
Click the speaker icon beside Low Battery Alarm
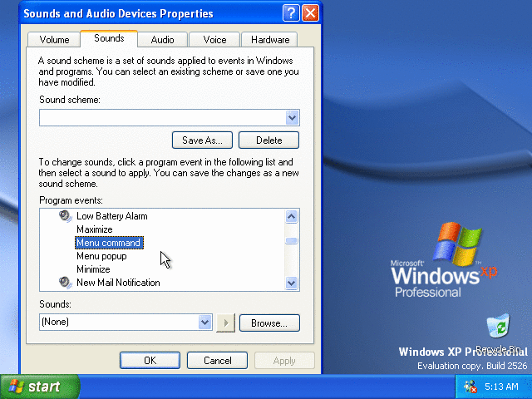pyautogui.click(x=65, y=216)
